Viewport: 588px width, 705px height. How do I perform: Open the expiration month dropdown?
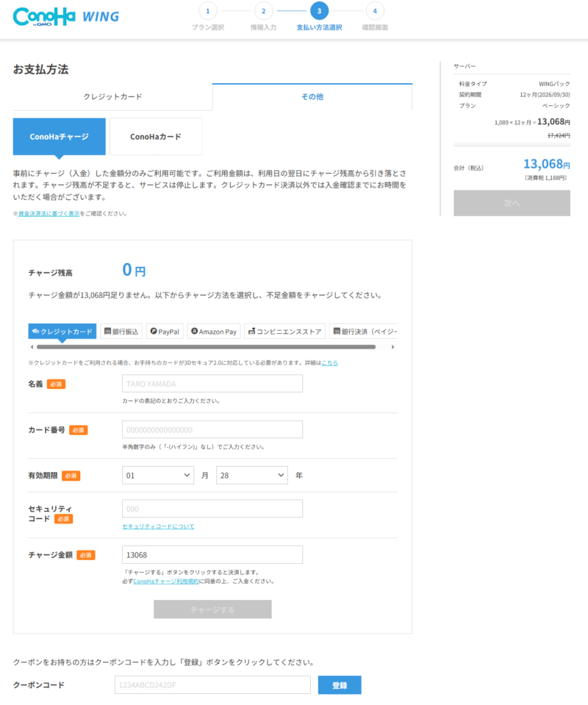(x=158, y=476)
